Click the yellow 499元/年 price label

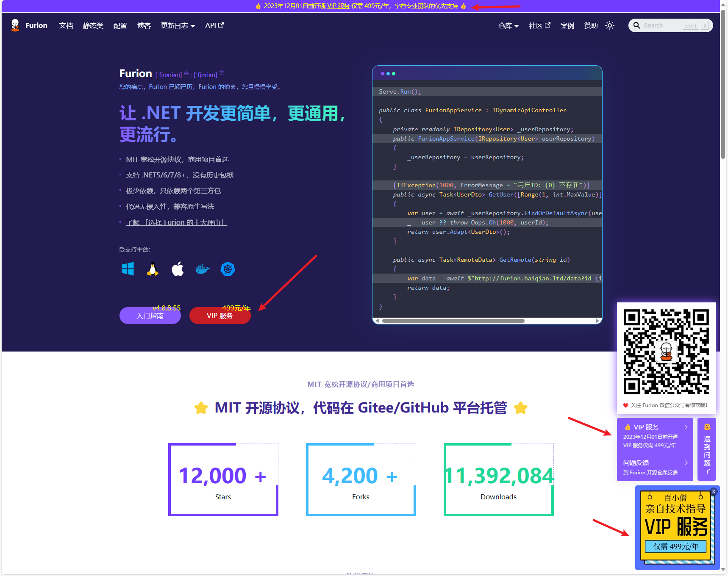pyautogui.click(x=236, y=308)
